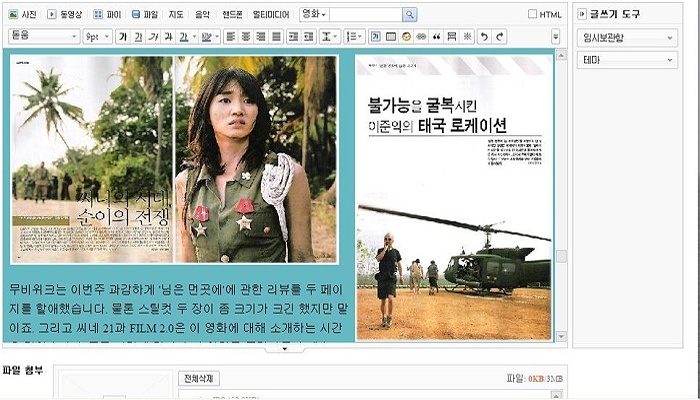The image size is (700, 400).
Task: Toggle bold formatting (가)
Action: (x=123, y=37)
